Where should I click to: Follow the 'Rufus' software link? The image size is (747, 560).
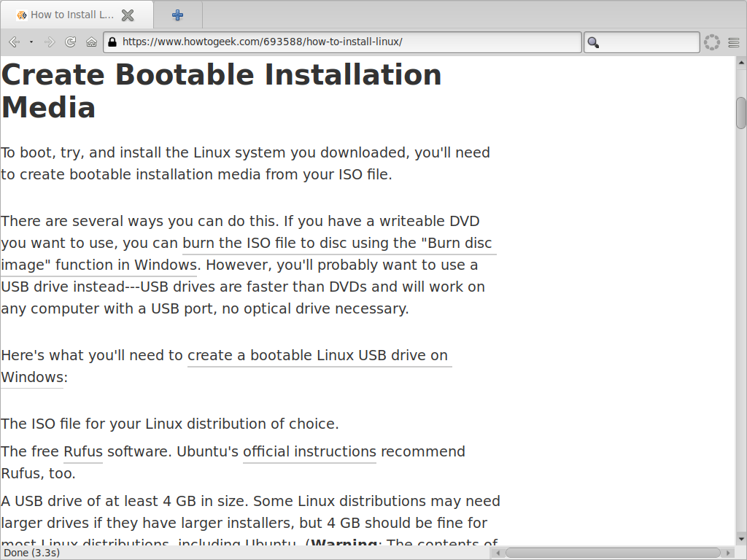83,451
